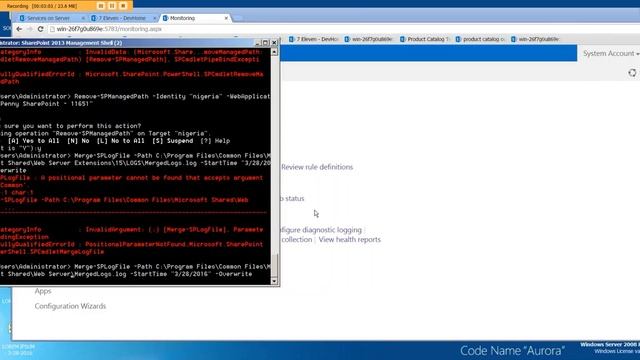The image size is (640, 360).
Task: Switch to the 7 Eleven - DevHome tab
Action: (x=122, y=18)
